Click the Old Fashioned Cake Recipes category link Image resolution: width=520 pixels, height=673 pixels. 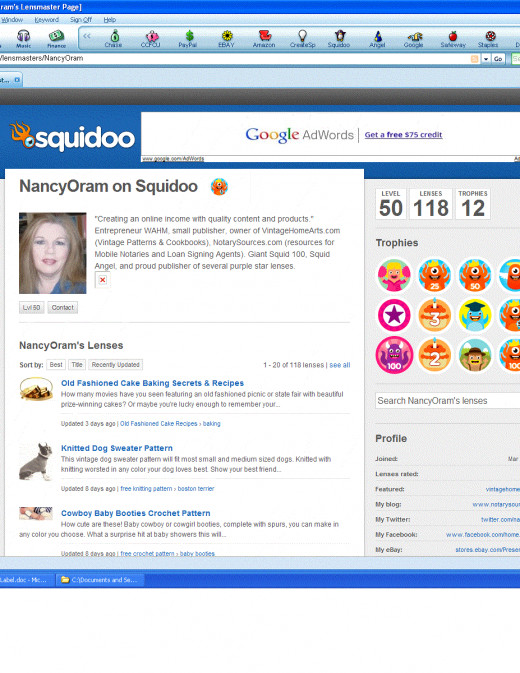click(x=159, y=424)
